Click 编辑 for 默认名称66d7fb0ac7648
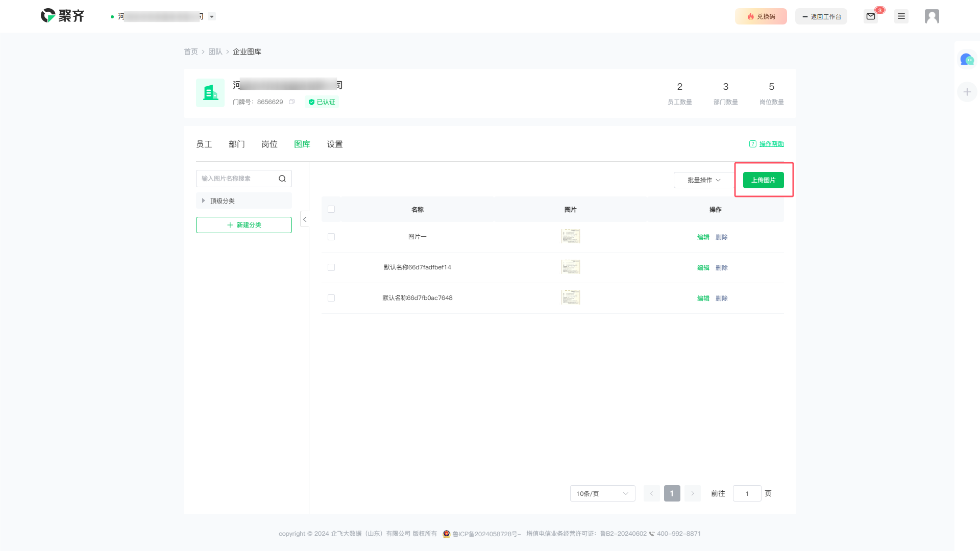 [703, 298]
